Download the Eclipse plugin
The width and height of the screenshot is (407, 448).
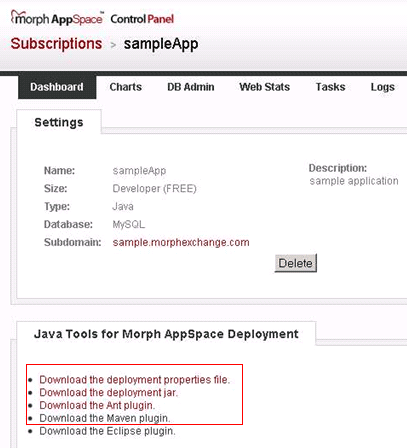(x=107, y=431)
